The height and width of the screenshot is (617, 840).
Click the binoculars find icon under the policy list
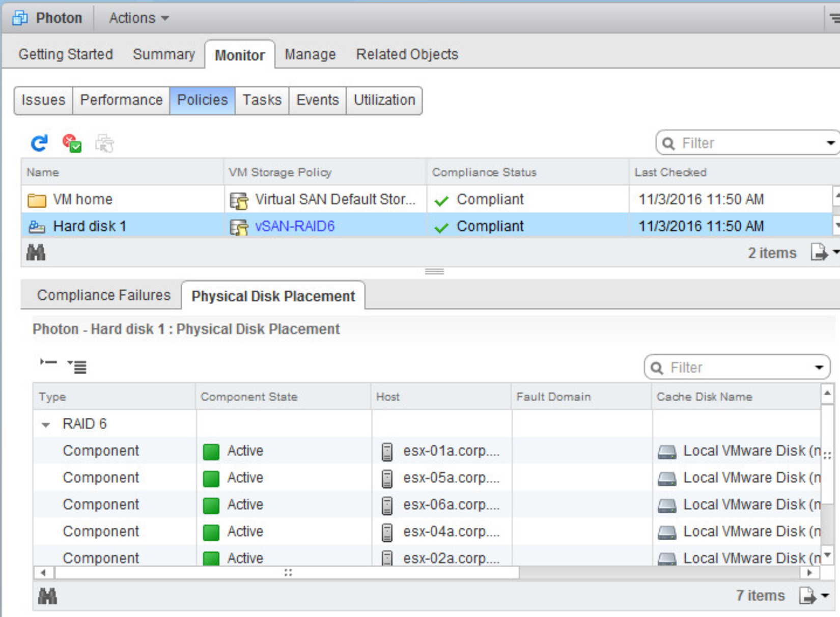coord(36,253)
